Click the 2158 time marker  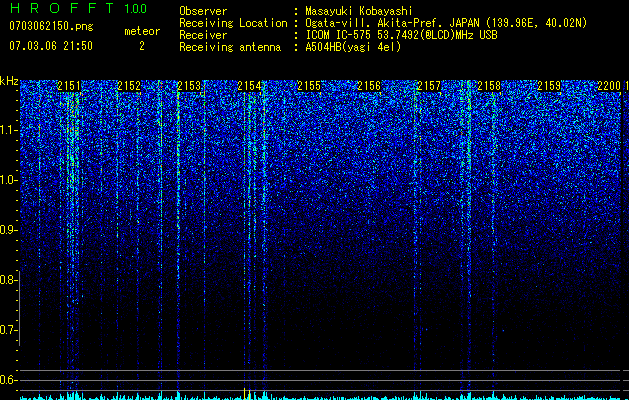(x=489, y=86)
